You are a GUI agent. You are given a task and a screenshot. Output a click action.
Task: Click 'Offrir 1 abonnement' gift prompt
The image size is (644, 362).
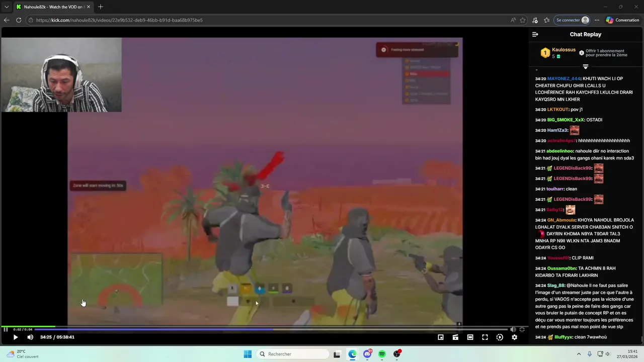coord(603,53)
